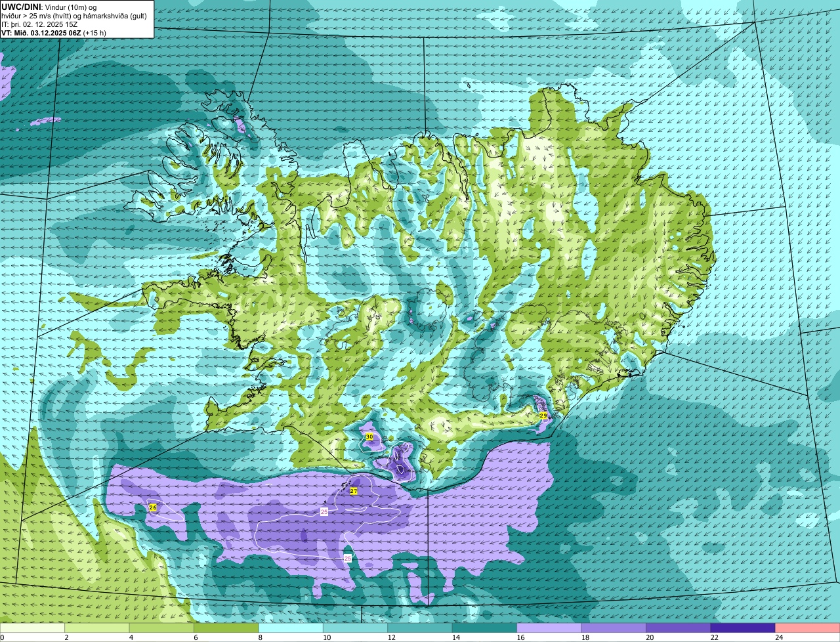This screenshot has height=642, width=840.
Task: Click the color scale tick label 0
Action: point(2,637)
